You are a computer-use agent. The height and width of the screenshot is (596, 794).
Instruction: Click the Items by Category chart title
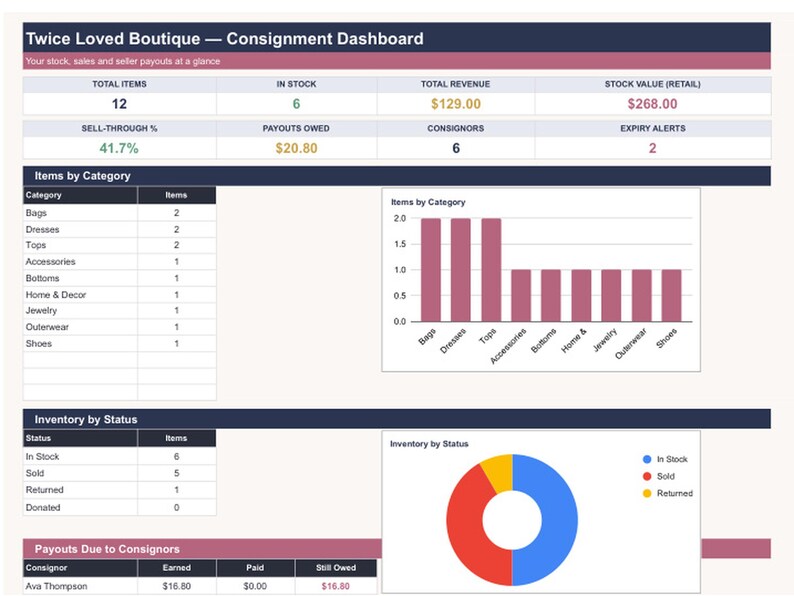pyautogui.click(x=428, y=202)
